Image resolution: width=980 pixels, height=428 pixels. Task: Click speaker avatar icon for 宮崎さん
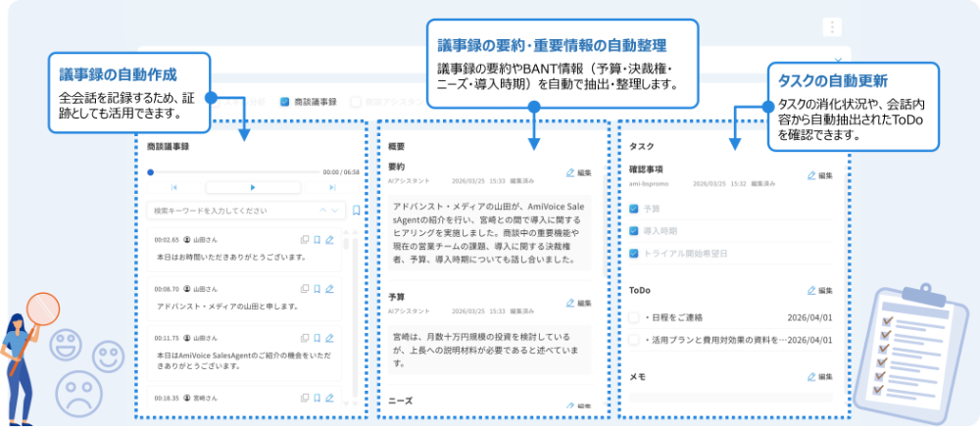186,398
